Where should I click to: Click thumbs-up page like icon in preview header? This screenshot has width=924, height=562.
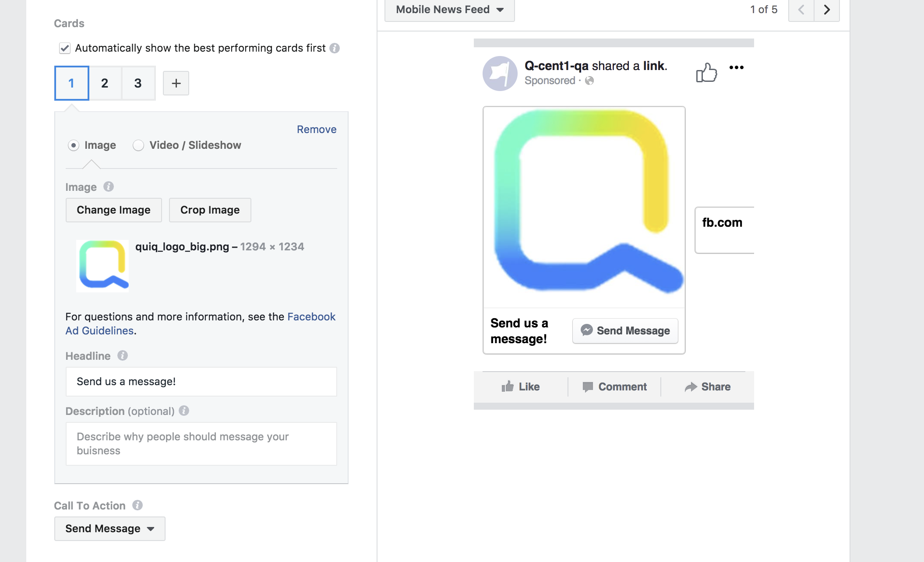tap(706, 73)
